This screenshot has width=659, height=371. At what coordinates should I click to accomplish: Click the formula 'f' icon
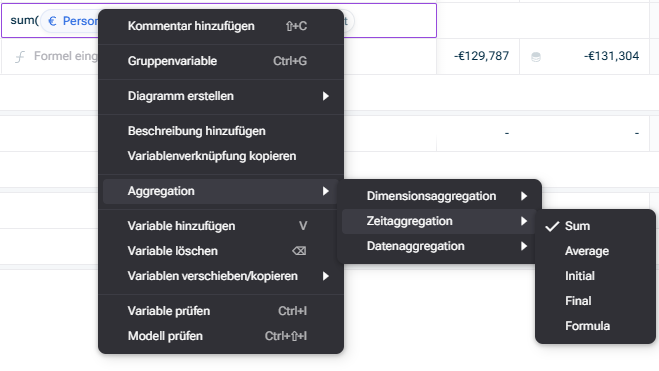click(x=20, y=57)
